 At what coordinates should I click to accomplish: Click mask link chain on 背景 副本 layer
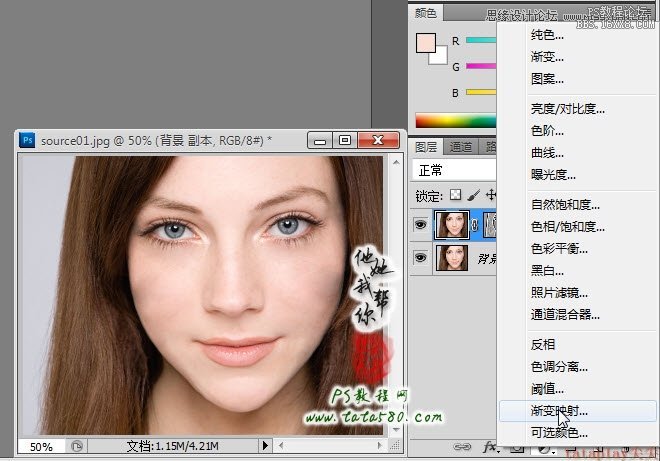[x=475, y=225]
